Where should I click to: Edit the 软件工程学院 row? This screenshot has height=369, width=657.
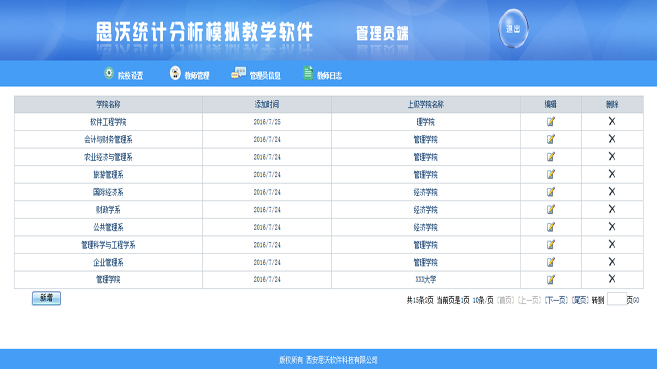[551, 121]
